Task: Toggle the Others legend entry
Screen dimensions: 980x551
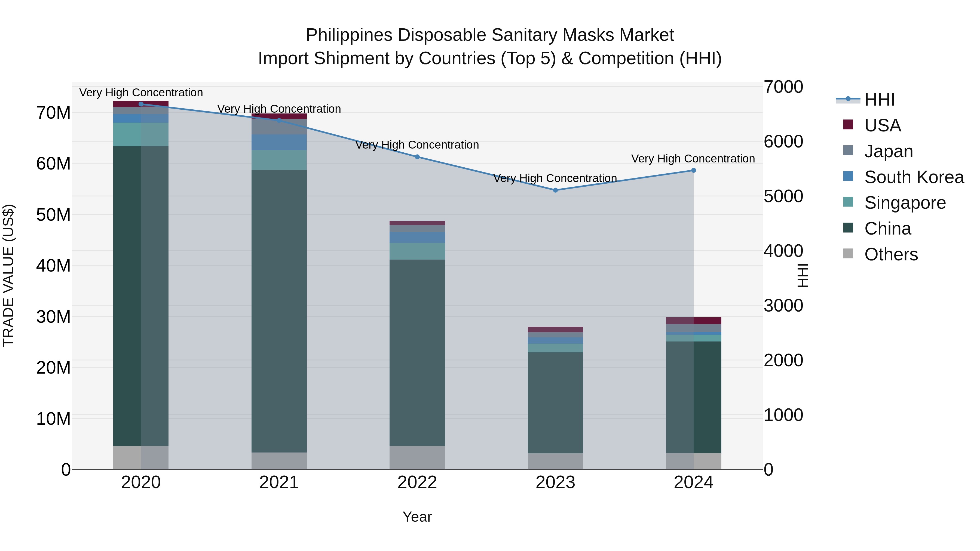Action: [880, 254]
